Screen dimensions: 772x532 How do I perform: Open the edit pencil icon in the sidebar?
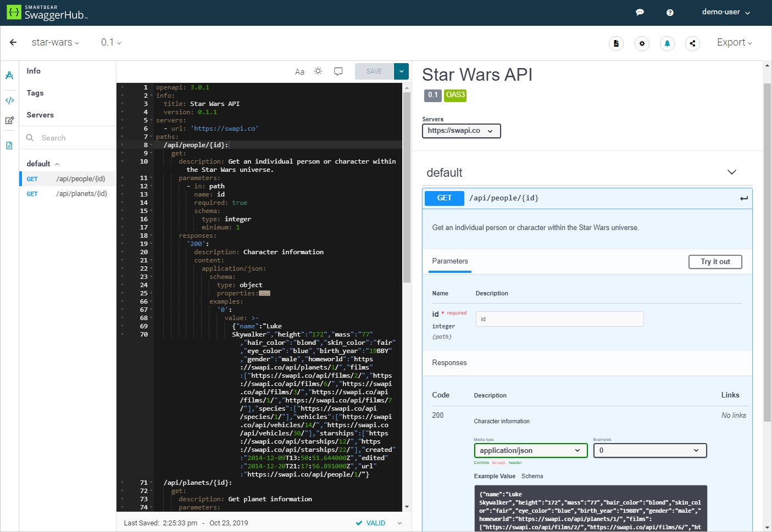pos(9,120)
